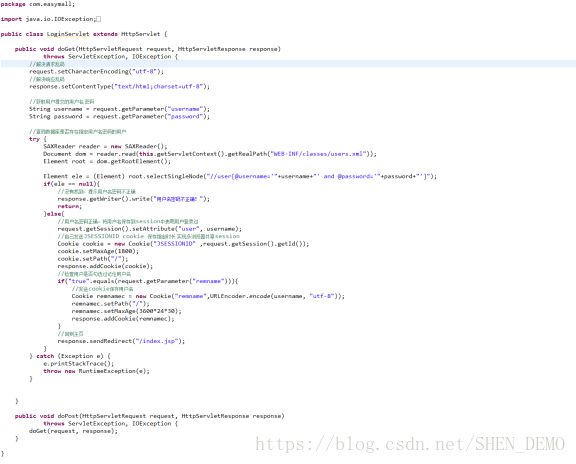The image size is (576, 464).
Task: Click the 'if(ele == null){' condition
Action: [x=71, y=184]
